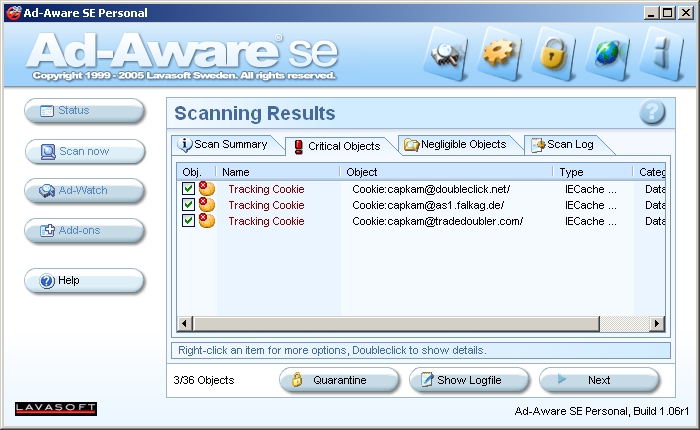Open the info 'i' header icon
Image resolution: width=700 pixels, height=430 pixels.
(661, 54)
